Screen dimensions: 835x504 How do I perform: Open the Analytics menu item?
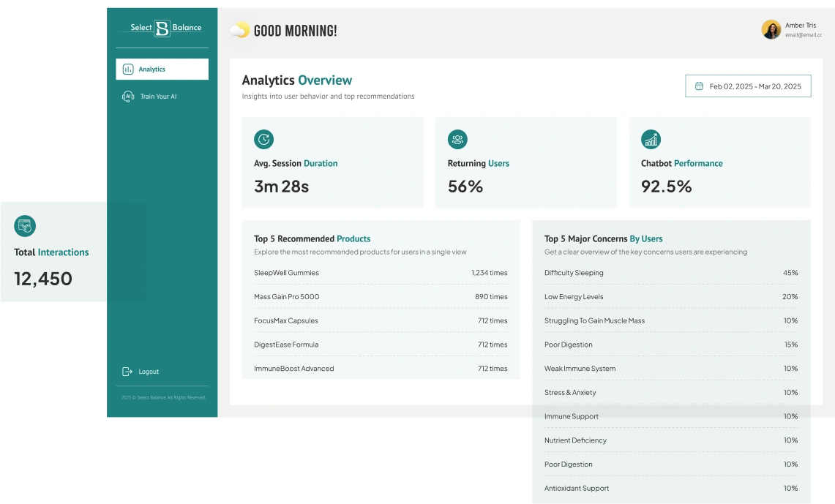click(x=162, y=69)
